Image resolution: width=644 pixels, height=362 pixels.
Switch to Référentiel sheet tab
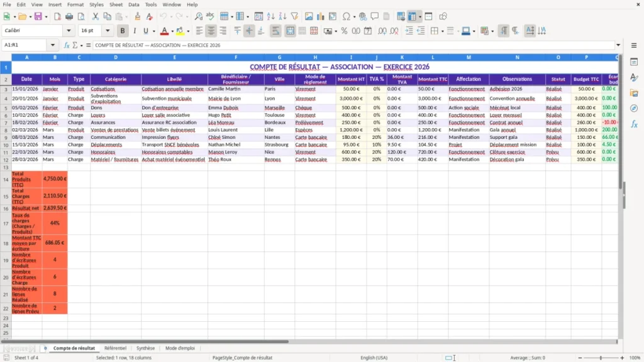[115, 348]
